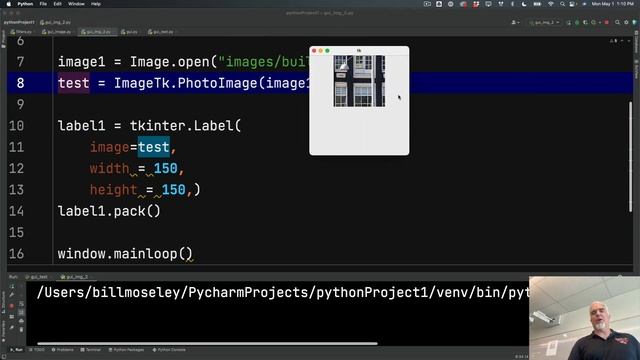Click the horizontal scrollbar in Run console
The image size is (640, 360).
(x=207, y=344)
